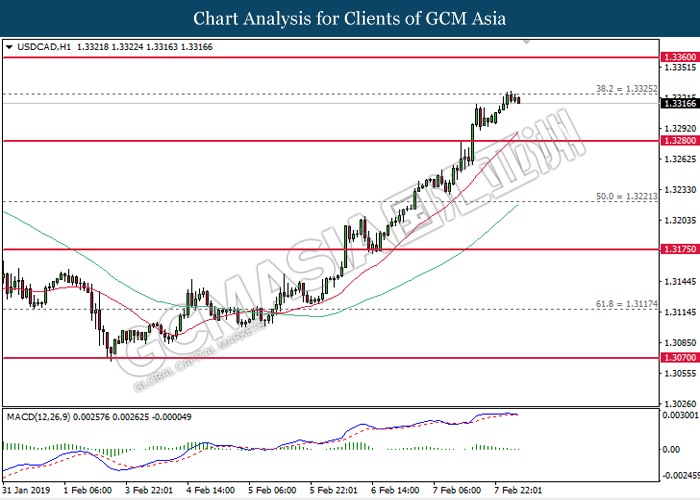Select the 5 Feb 06:00 time label

[x=274, y=491]
